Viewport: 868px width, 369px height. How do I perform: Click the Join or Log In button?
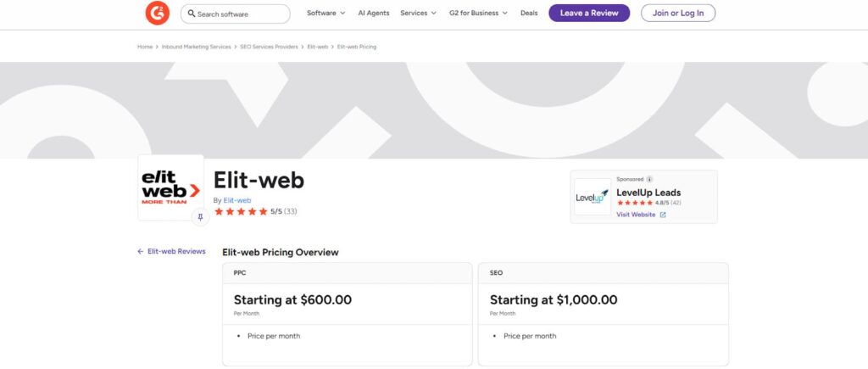pyautogui.click(x=678, y=14)
